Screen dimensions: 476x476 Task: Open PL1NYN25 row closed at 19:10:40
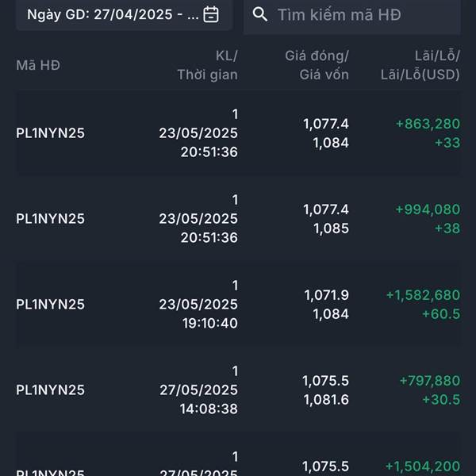point(238,304)
